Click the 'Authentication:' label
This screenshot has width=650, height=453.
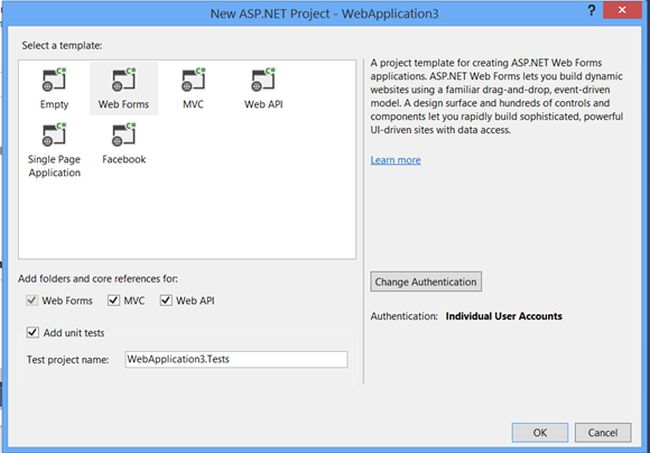click(x=404, y=316)
